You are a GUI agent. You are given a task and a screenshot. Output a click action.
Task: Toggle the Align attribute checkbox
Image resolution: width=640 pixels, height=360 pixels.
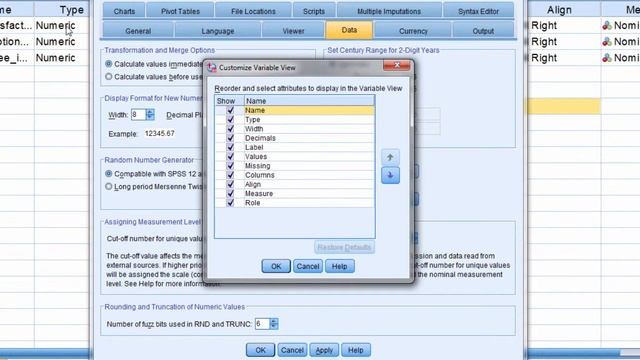230,184
